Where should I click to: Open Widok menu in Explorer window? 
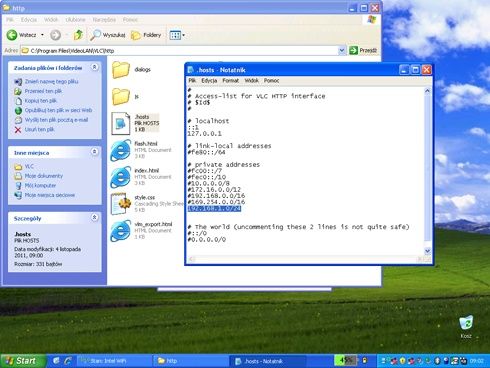[51, 20]
